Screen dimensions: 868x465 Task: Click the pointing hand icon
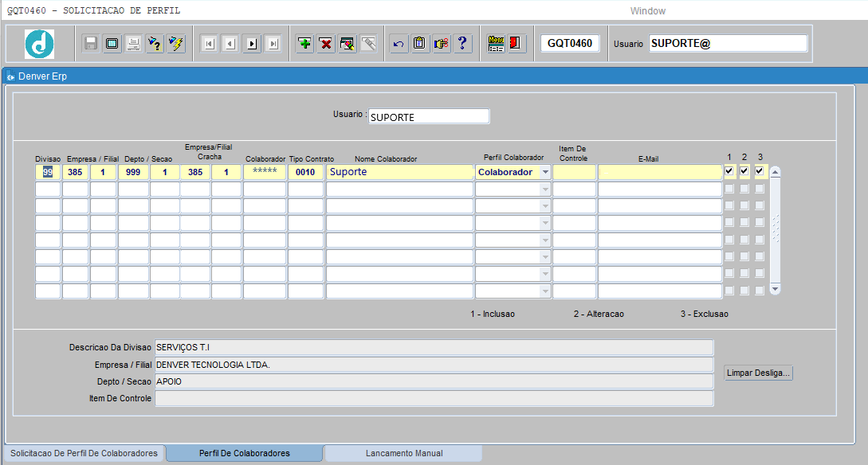click(442, 43)
